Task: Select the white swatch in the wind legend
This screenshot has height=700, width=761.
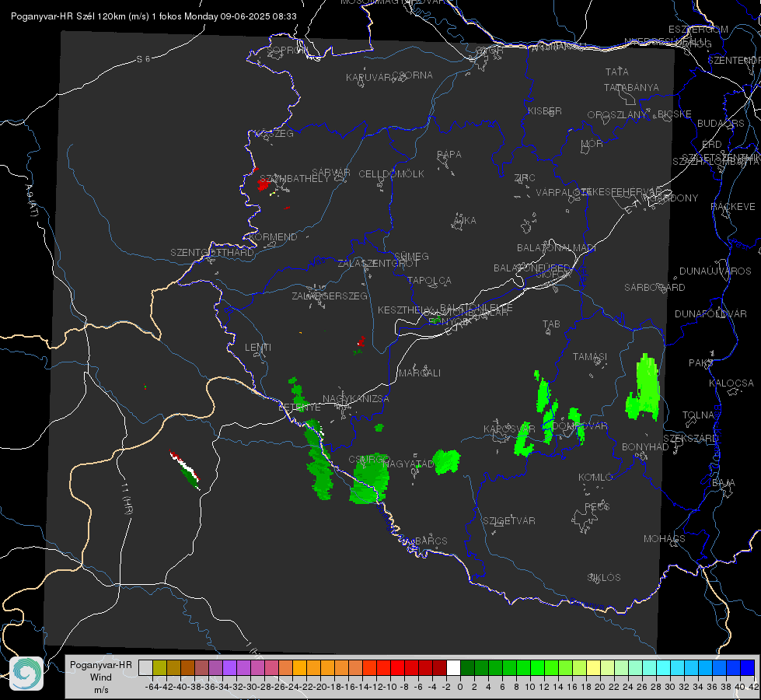Action: [x=453, y=667]
